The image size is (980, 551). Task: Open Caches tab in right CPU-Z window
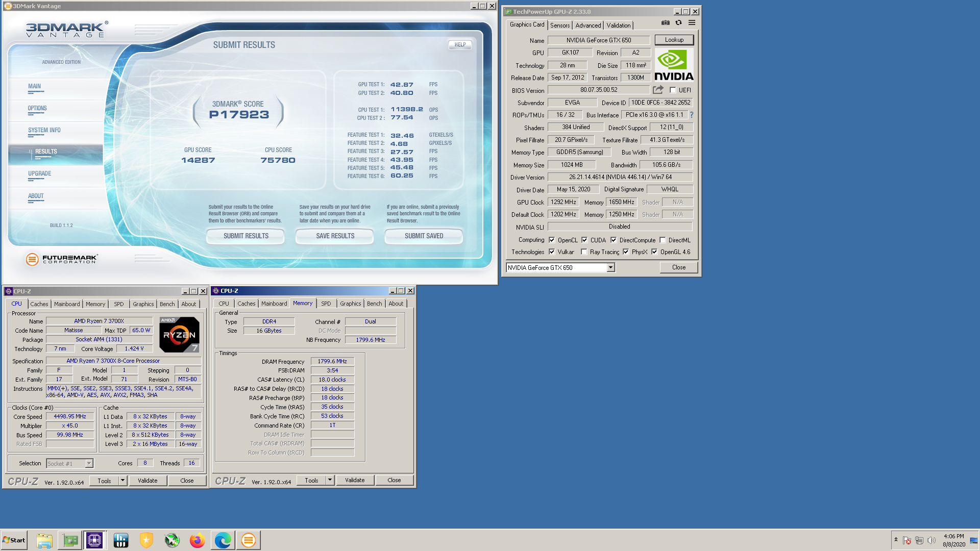point(247,304)
